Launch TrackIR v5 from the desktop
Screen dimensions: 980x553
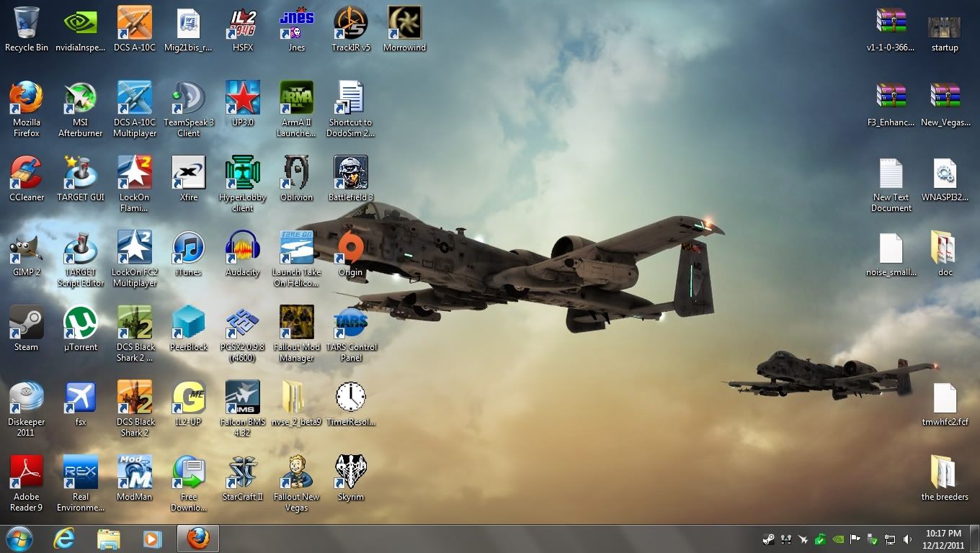[x=351, y=24]
